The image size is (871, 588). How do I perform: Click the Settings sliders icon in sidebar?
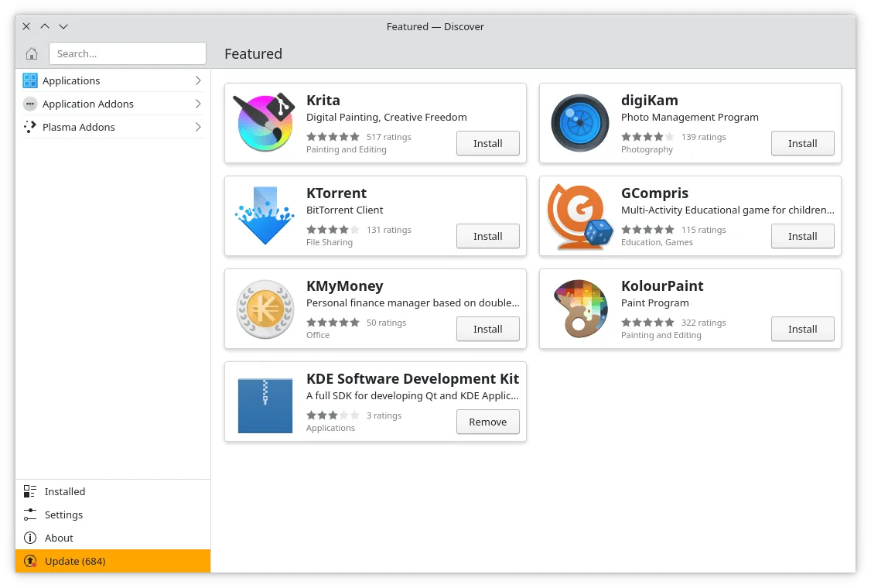coord(30,514)
